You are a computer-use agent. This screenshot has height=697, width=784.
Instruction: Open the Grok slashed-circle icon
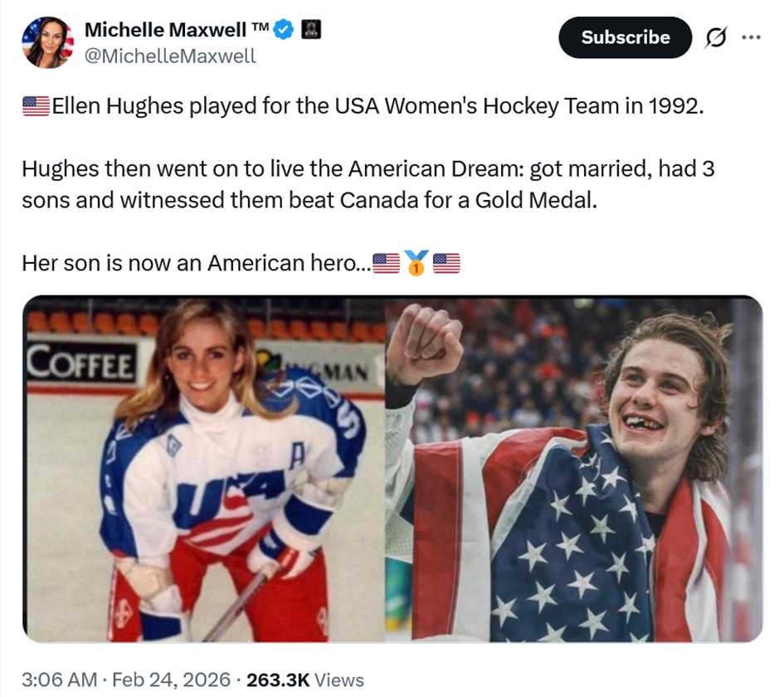[713, 37]
